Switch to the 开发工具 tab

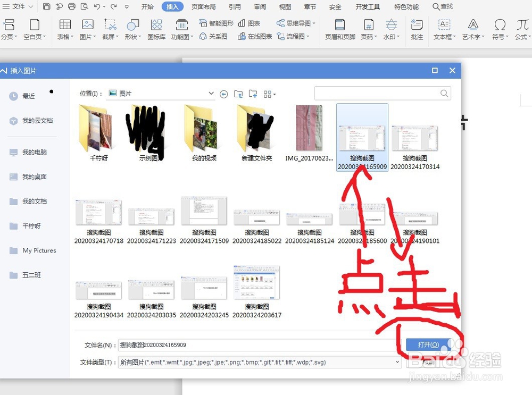coord(368,6)
